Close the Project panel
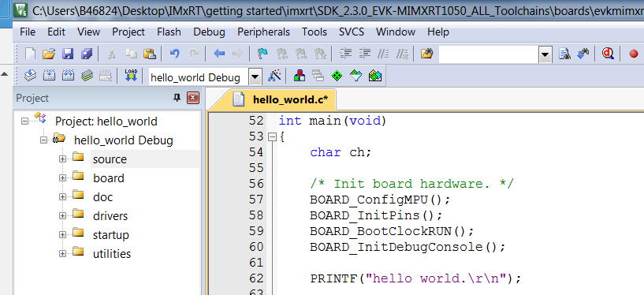644x295 pixels. (193, 98)
